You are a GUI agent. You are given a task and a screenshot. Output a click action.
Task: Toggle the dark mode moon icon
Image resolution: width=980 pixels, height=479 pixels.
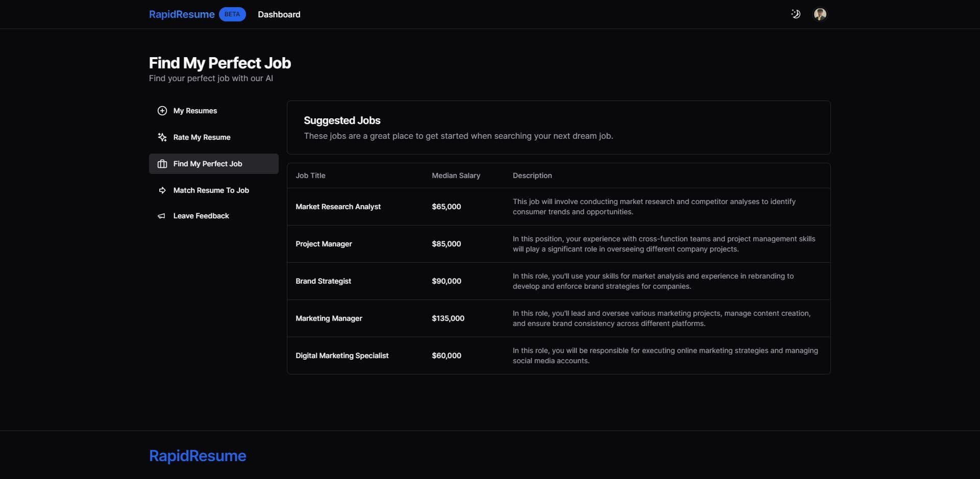click(x=795, y=14)
